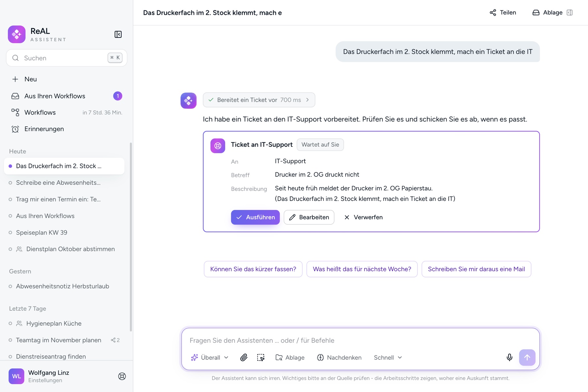Click the paperclip attach icon
The height and width of the screenshot is (392, 588).
(x=244, y=357)
